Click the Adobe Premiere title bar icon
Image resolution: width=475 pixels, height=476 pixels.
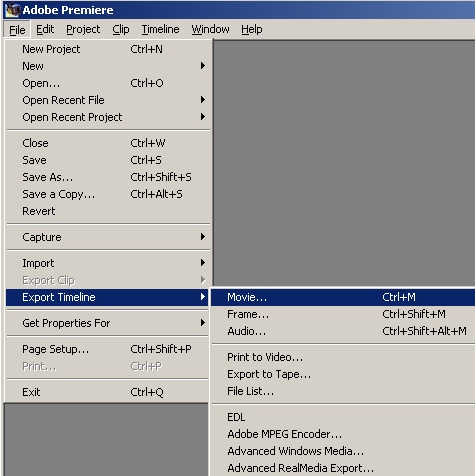coord(13,10)
